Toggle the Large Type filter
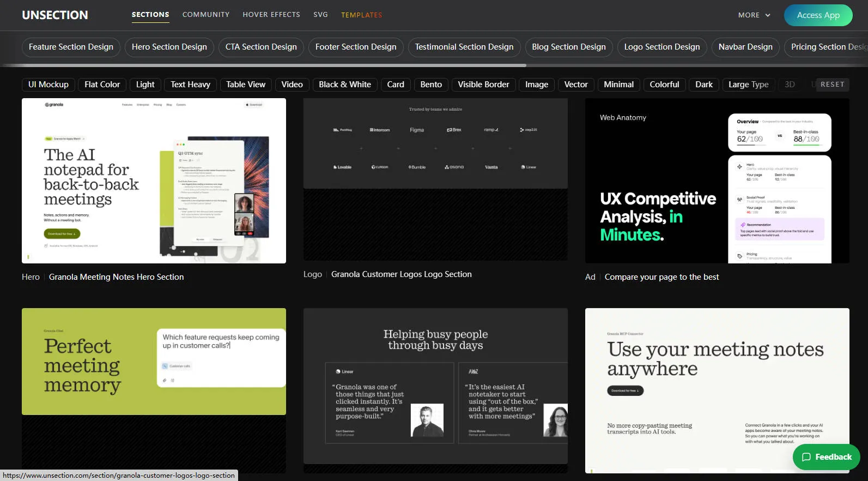 pyautogui.click(x=749, y=85)
